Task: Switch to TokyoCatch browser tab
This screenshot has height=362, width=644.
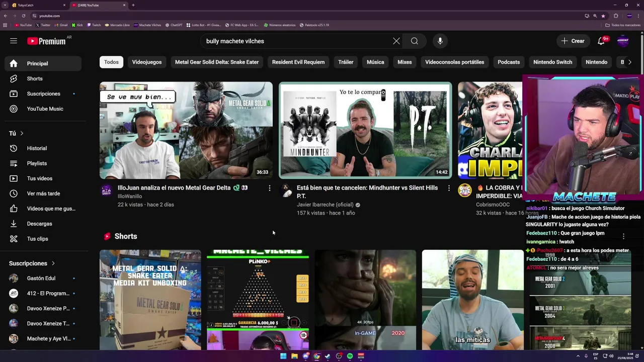Action: (38, 5)
